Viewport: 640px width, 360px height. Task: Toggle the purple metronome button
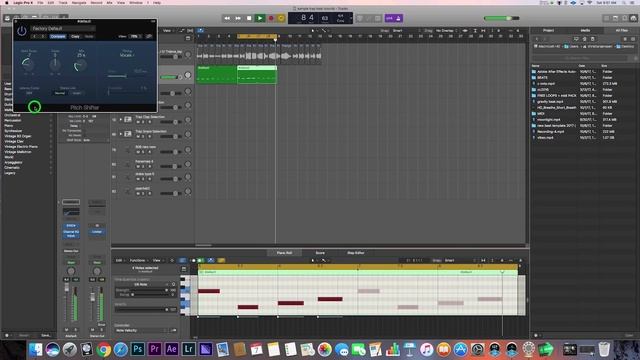398,18
